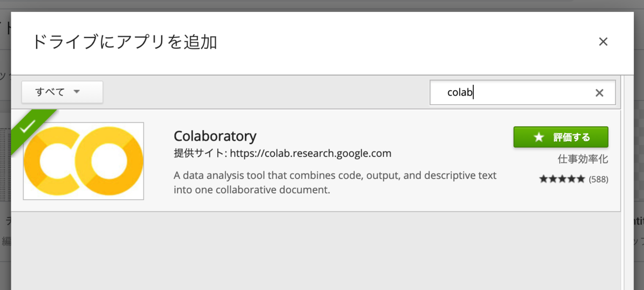Viewport: 644px width, 290px height.
Task: Click the third rating star
Action: (562, 179)
